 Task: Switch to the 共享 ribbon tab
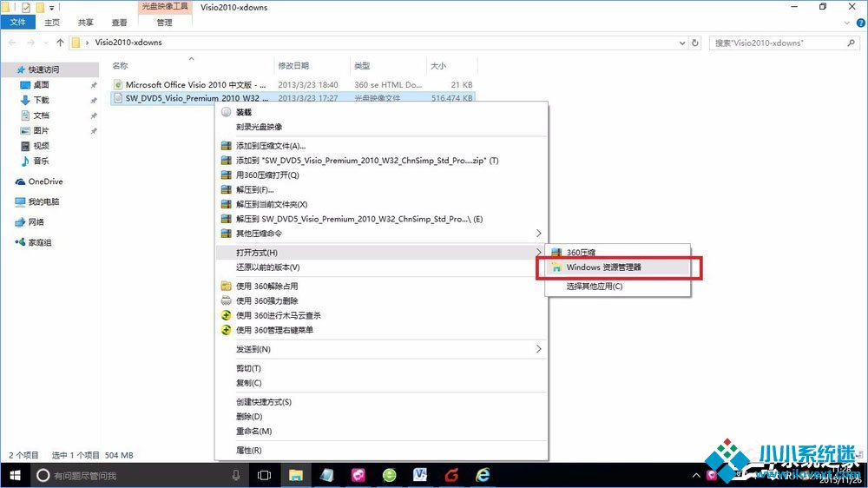point(86,23)
